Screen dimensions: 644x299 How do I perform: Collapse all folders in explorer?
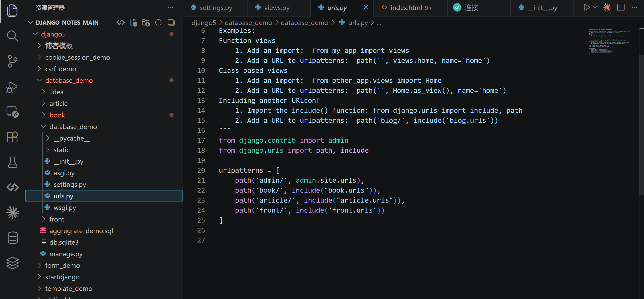(x=171, y=23)
